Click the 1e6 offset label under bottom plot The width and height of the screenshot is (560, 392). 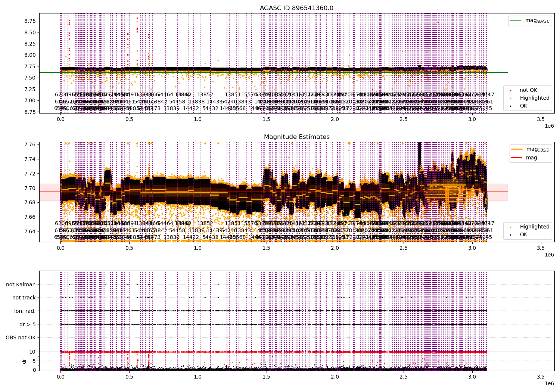coord(549,383)
